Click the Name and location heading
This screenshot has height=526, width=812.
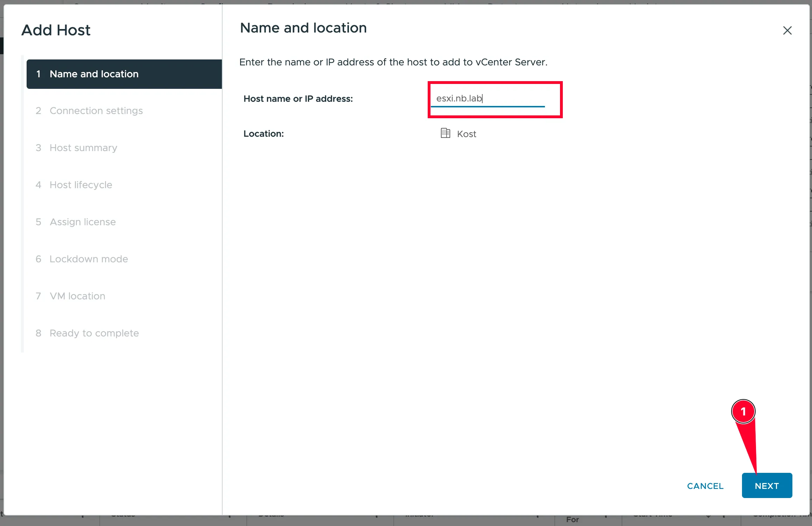pyautogui.click(x=303, y=28)
